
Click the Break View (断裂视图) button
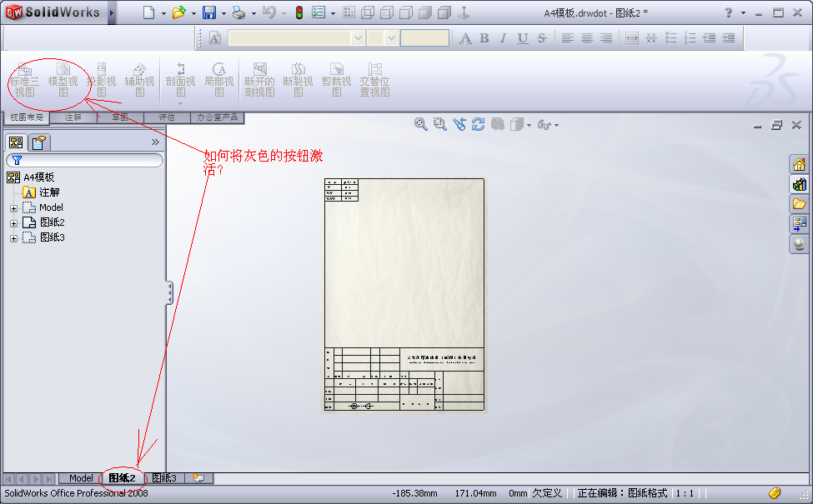click(299, 80)
